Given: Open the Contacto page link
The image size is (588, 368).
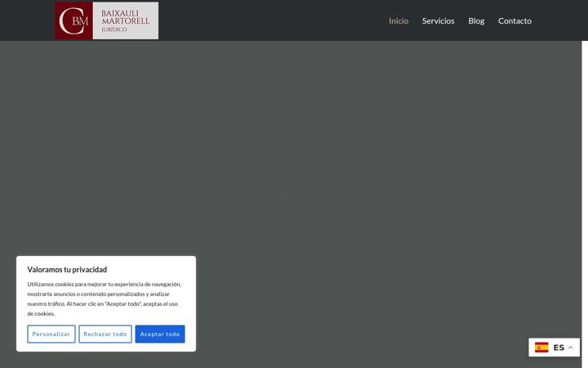Looking at the screenshot, I should (514, 20).
